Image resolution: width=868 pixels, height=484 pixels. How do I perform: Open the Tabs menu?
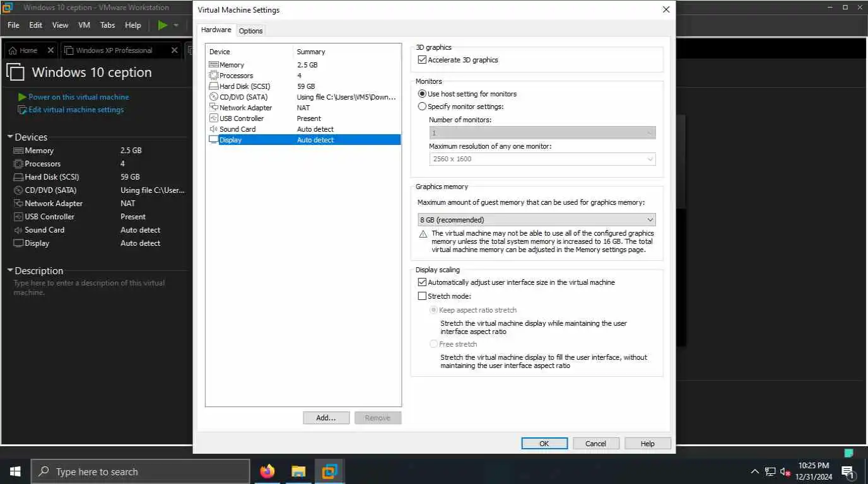coord(108,25)
